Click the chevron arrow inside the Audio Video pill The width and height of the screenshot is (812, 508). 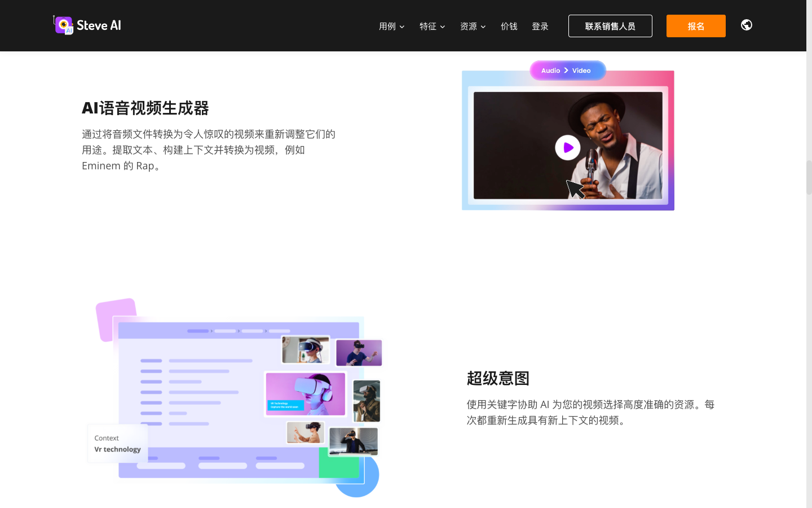coord(566,70)
